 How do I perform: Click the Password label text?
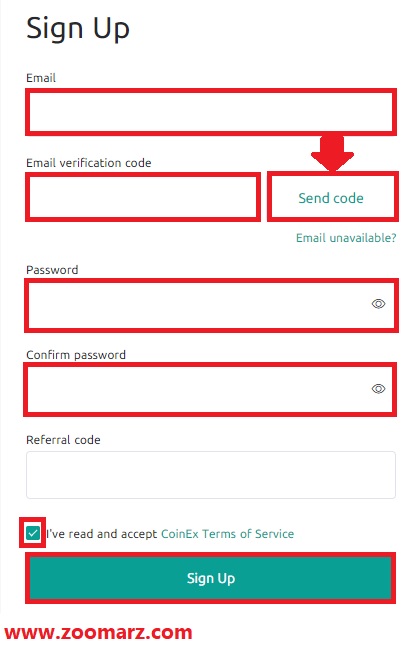point(52,270)
